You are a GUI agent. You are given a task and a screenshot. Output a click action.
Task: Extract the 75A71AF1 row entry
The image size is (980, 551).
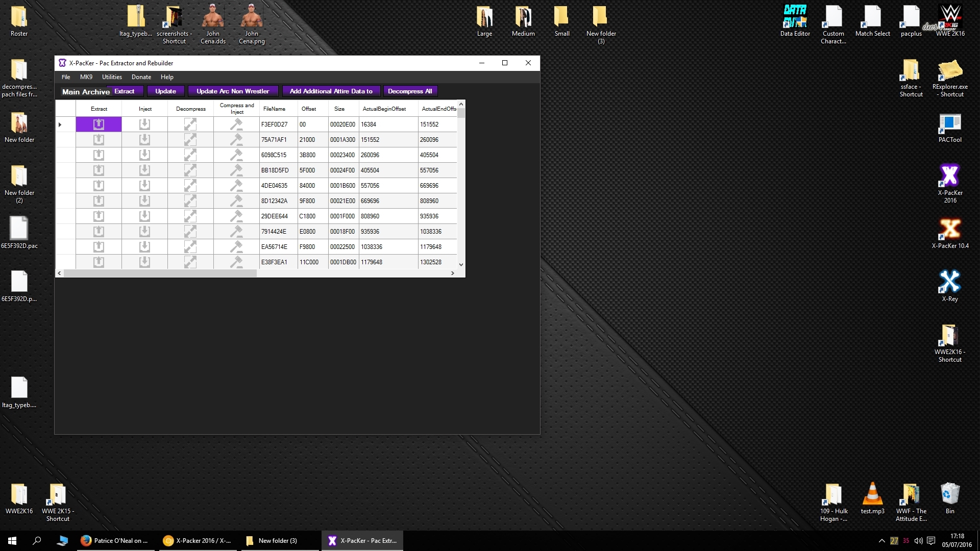point(99,139)
